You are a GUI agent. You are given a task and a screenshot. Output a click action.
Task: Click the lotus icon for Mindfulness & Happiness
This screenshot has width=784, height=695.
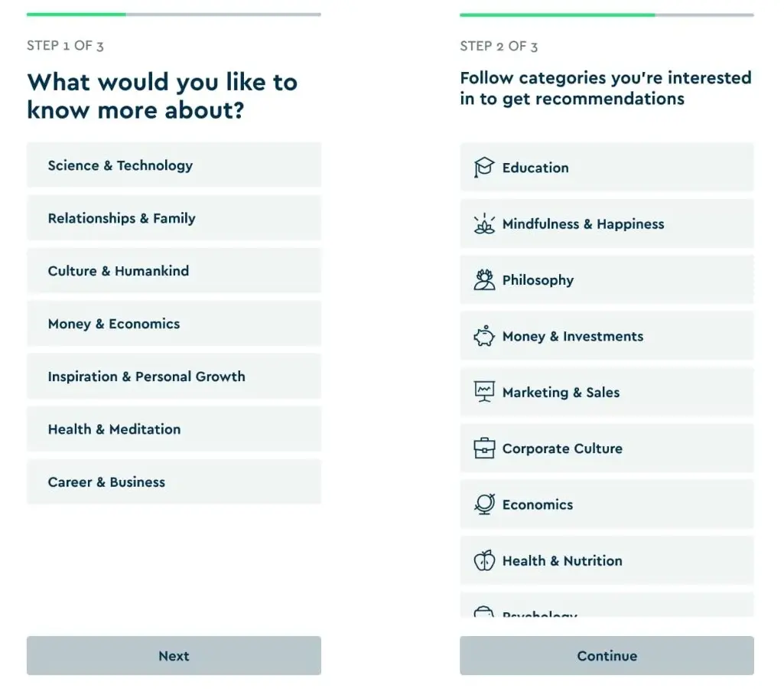point(484,224)
